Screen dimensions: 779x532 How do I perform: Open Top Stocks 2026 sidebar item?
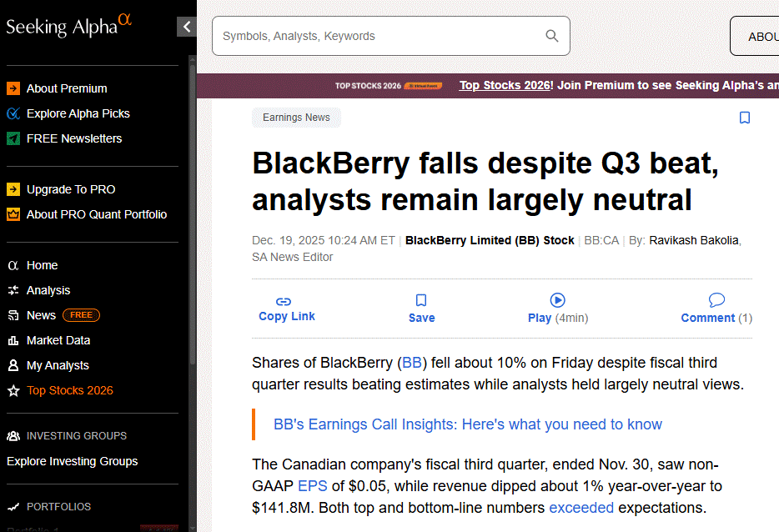69,390
